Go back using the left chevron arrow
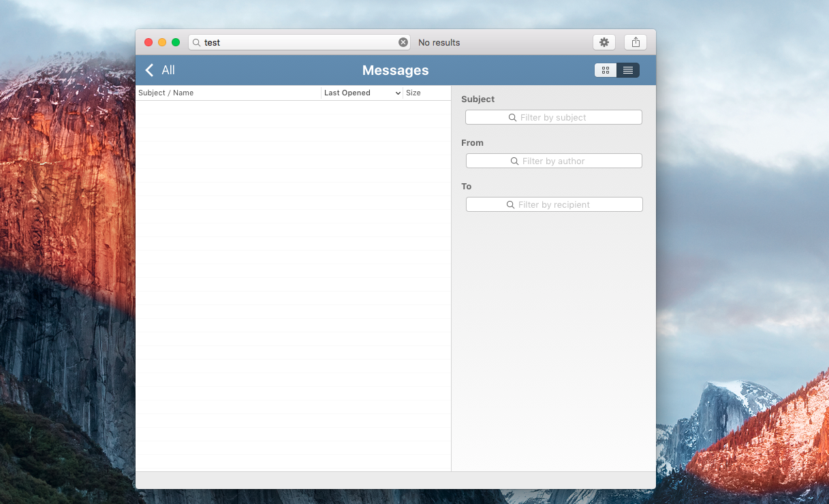 [x=150, y=70]
